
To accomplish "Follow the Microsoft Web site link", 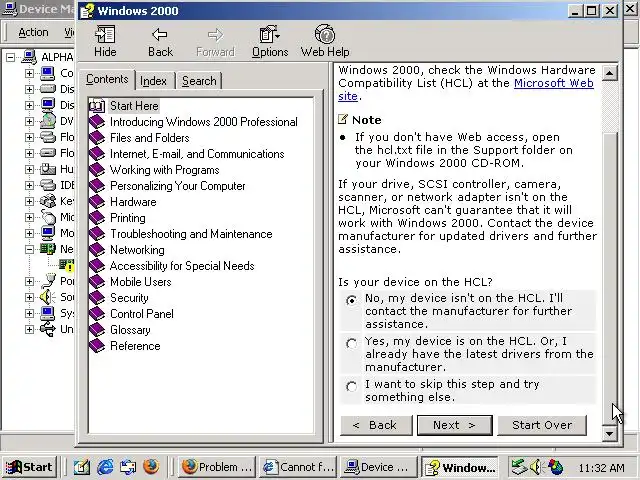I will [553, 83].
